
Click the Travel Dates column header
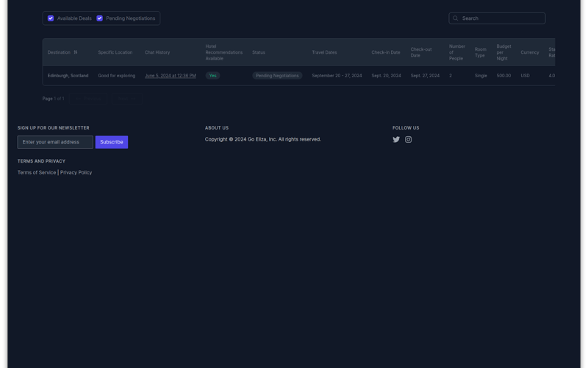coord(324,52)
